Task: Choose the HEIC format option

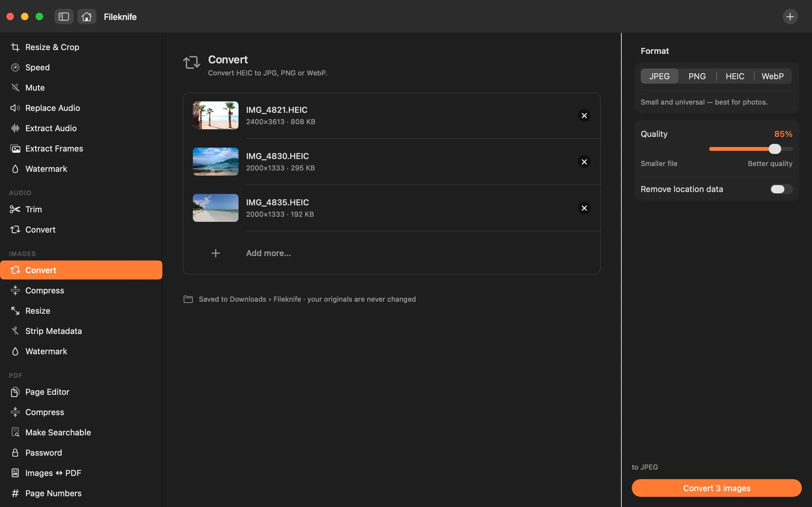Action: [x=735, y=76]
